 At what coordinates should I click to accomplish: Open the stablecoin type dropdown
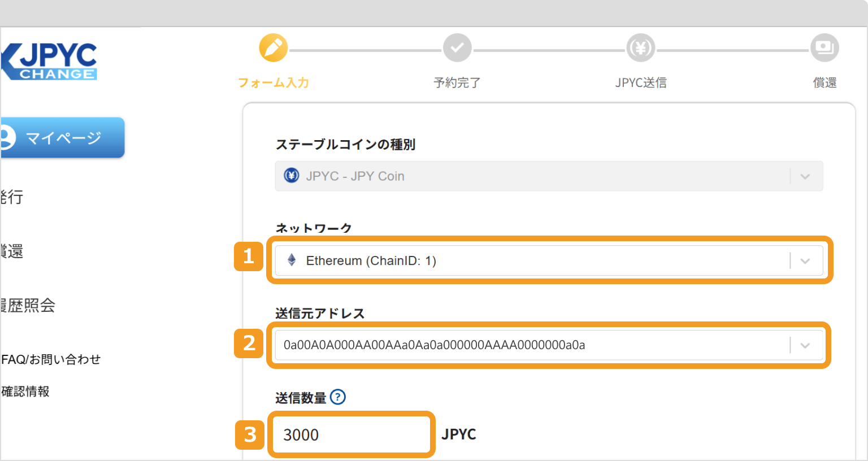805,176
